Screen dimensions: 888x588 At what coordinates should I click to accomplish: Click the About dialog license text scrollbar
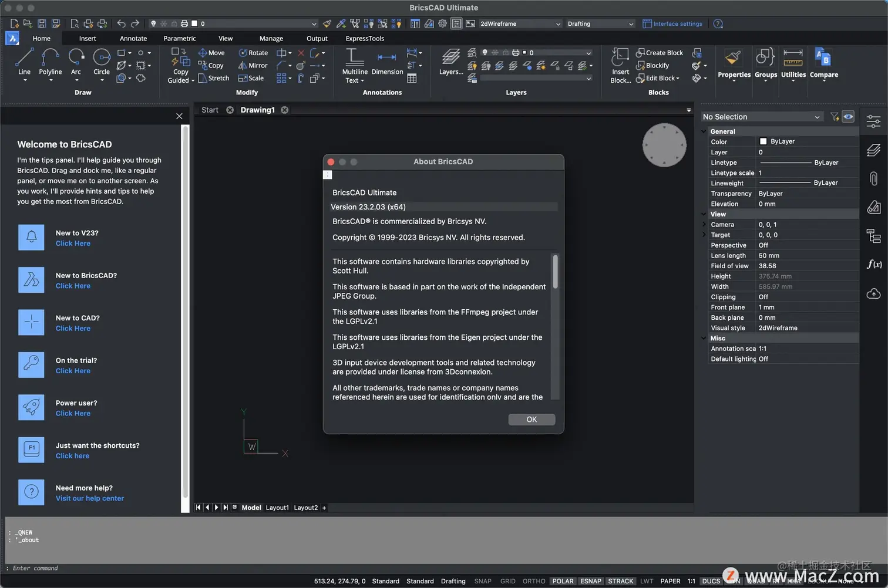(555, 271)
